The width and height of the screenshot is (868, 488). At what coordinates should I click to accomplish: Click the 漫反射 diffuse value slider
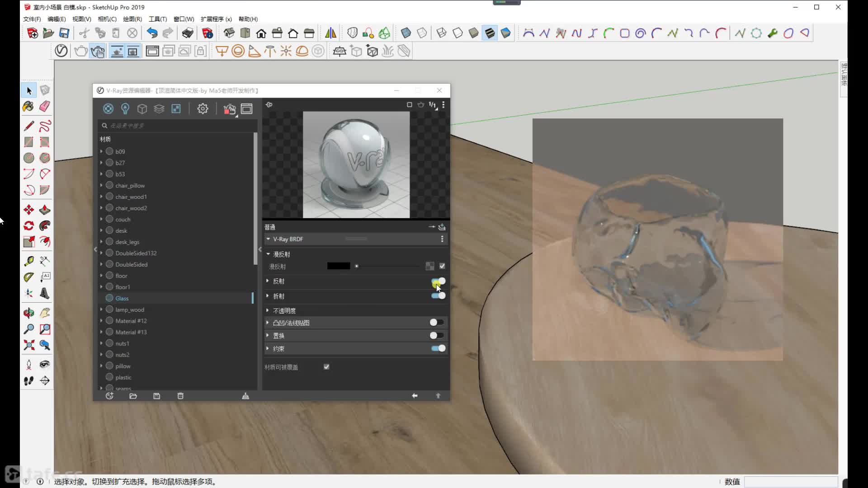point(388,266)
